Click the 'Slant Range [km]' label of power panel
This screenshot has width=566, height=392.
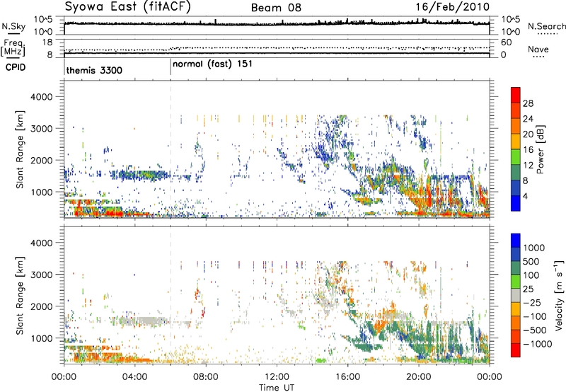tap(20, 149)
